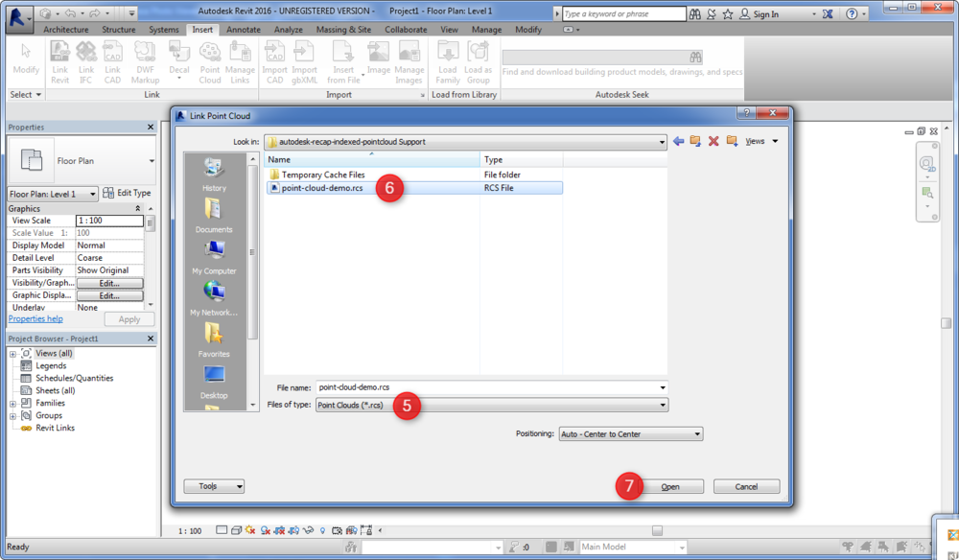Open My Network from the places bar

pyautogui.click(x=214, y=298)
